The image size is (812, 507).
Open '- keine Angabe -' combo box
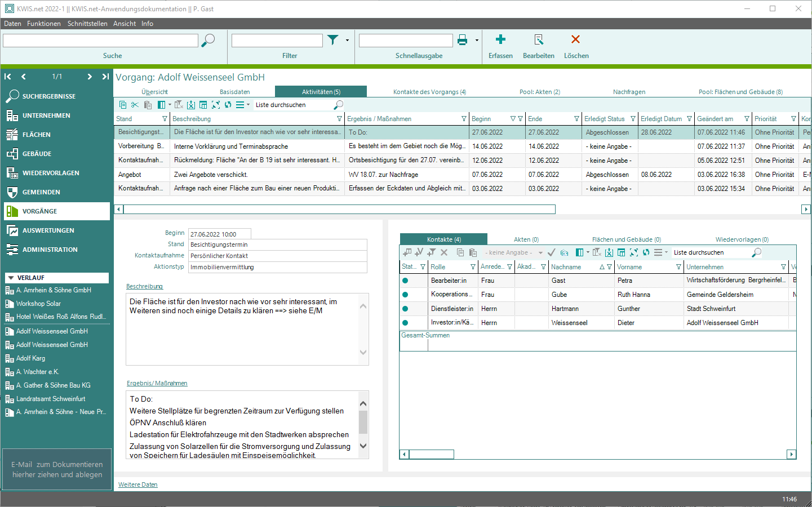point(514,252)
